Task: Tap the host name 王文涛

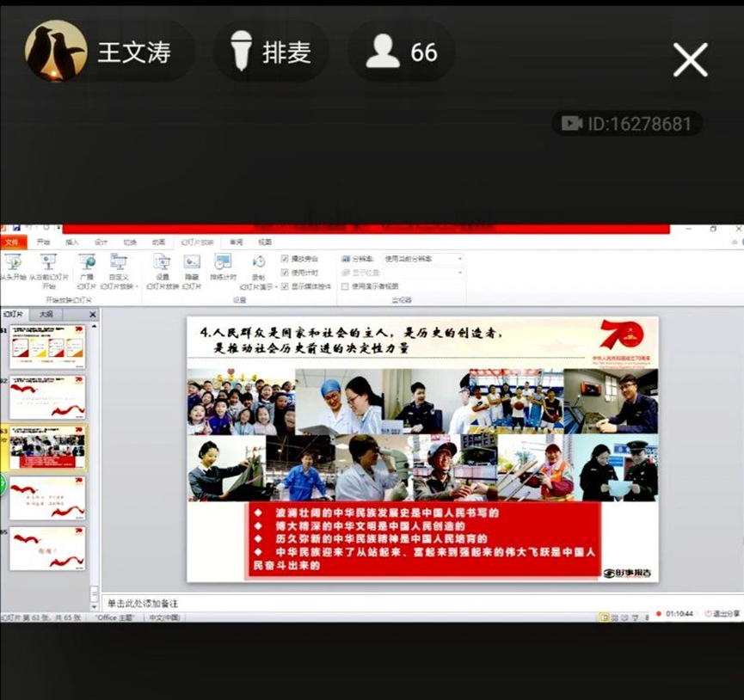Action: coord(133,52)
